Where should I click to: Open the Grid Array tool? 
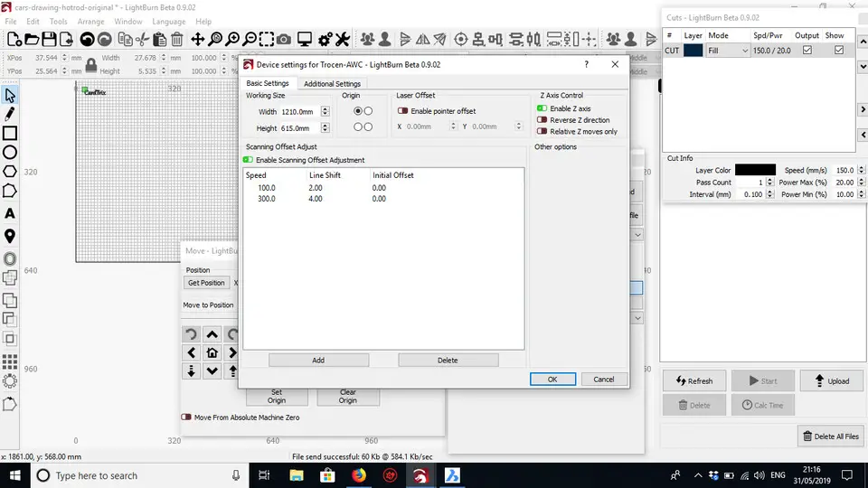point(10,361)
